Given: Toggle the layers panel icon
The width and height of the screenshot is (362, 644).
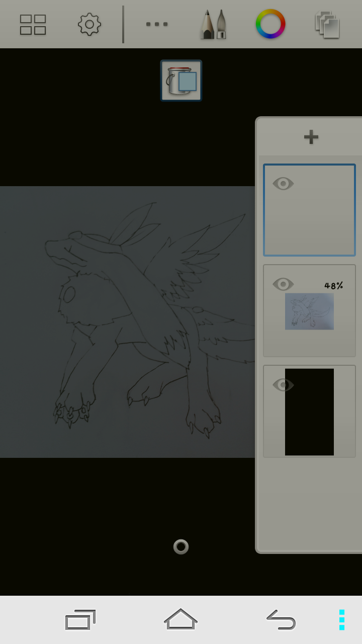Looking at the screenshot, I should click(x=327, y=25).
